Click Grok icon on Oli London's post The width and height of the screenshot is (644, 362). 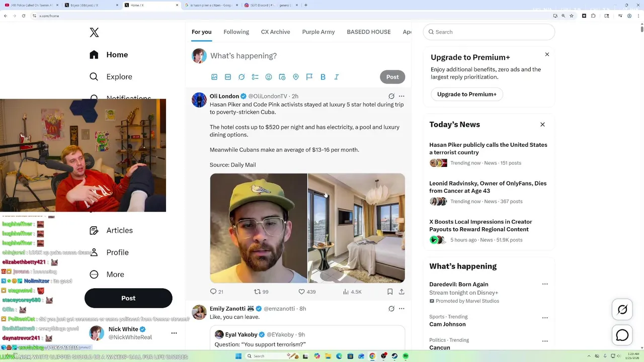pos(391,96)
